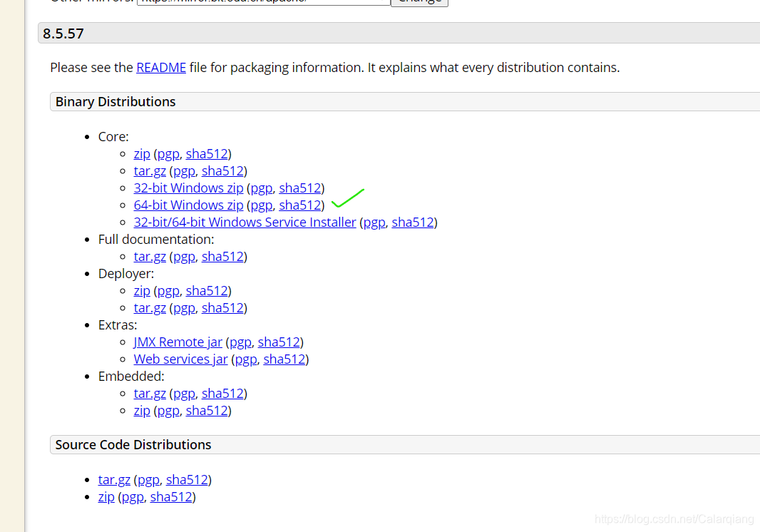Click the 'Extras:' list label
This screenshot has height=532, width=760.
[x=118, y=325]
